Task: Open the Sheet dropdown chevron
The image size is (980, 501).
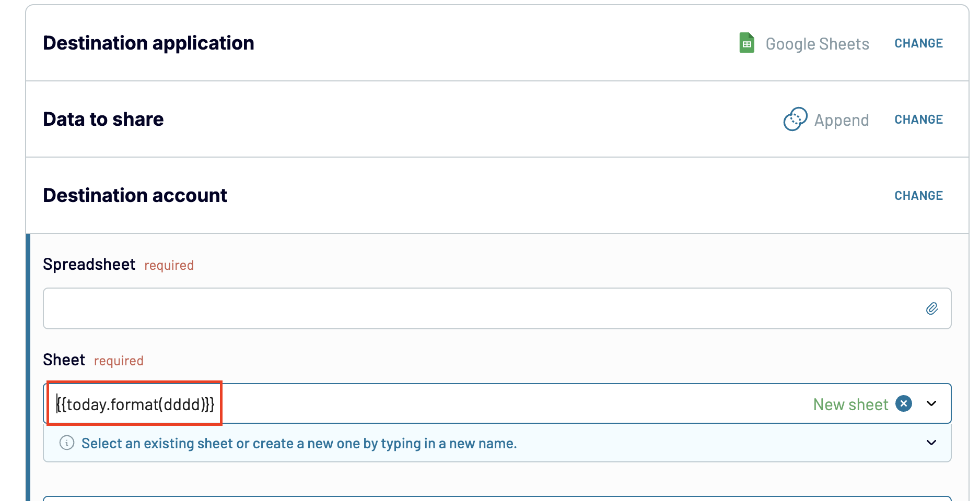Action: point(931,403)
